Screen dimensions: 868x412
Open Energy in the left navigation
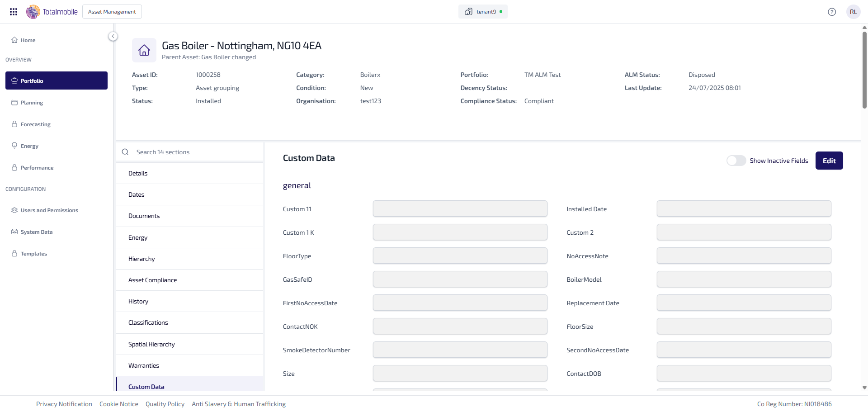[x=29, y=146]
